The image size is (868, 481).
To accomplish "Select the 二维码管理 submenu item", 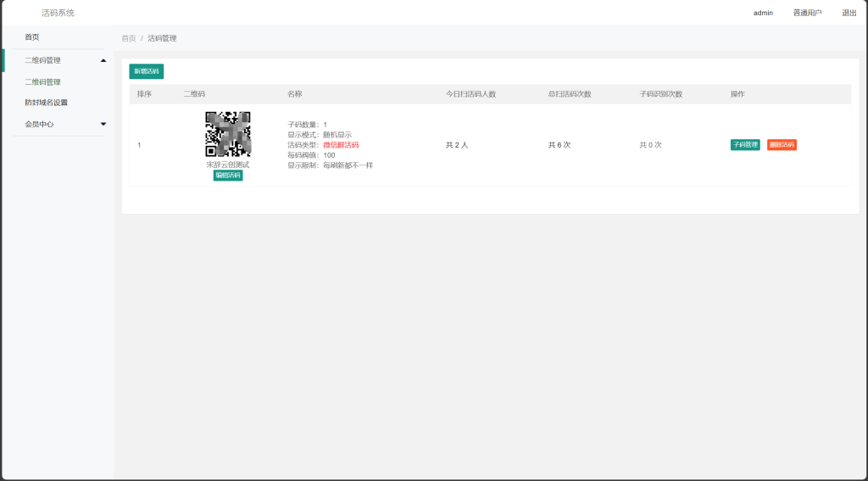I will tap(42, 82).
